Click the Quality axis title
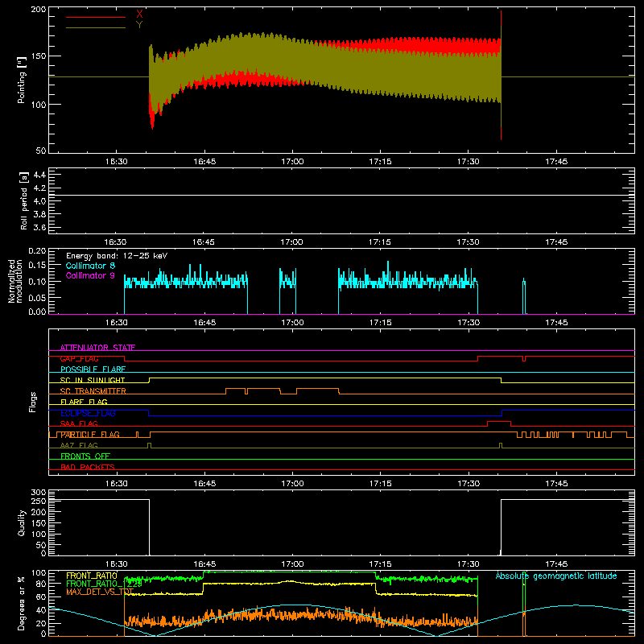The height and width of the screenshot is (644, 644). [x=22, y=522]
